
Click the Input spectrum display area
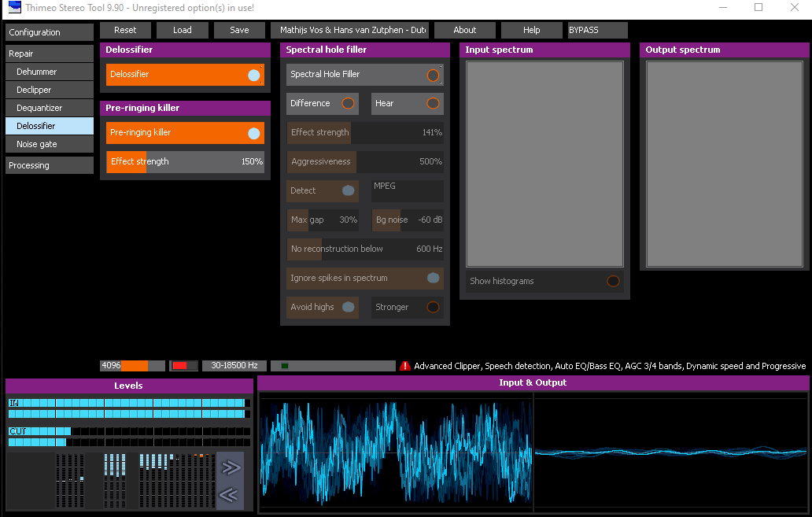coord(544,164)
